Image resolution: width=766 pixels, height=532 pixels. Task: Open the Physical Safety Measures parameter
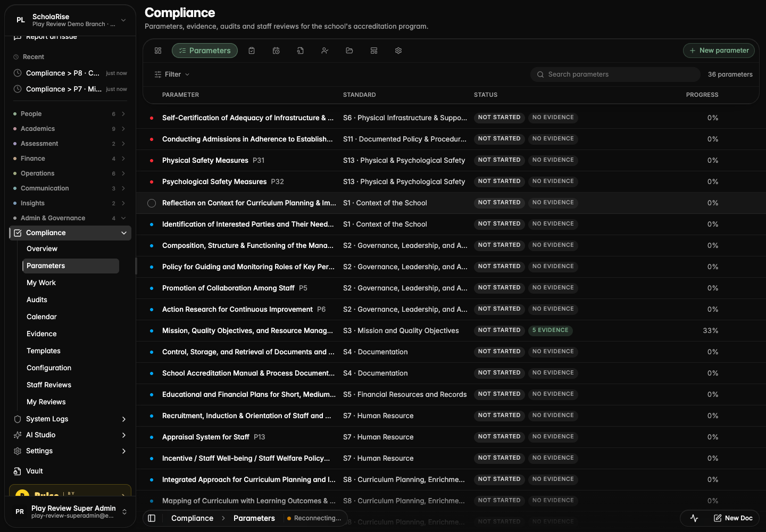point(205,161)
